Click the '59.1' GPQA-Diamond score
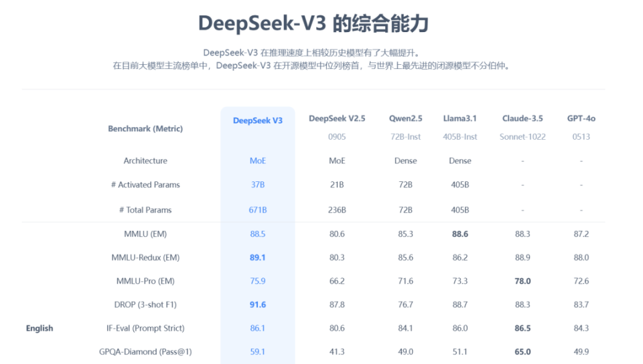Screen dimensions: 643x364 click(x=257, y=352)
